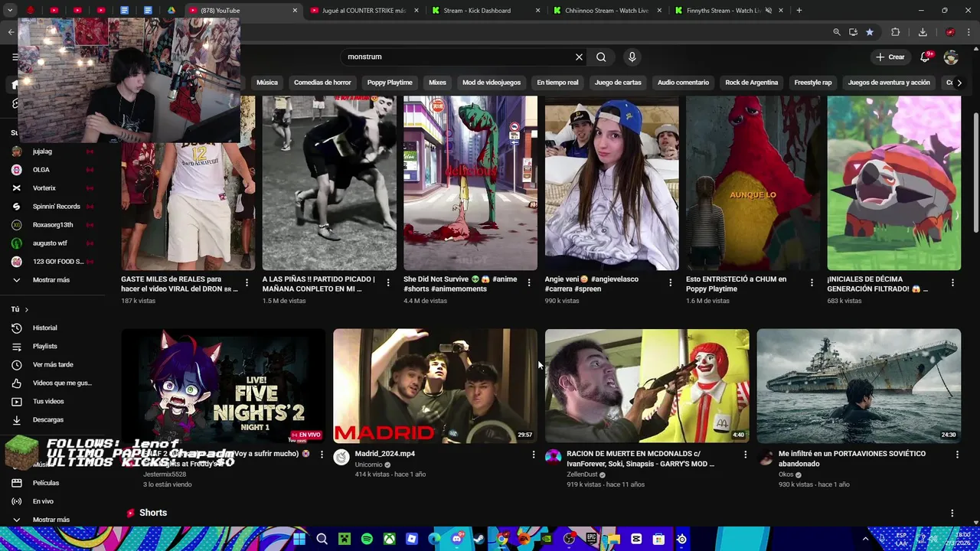The height and width of the screenshot is (551, 980).
Task: Open Discord from the taskbar
Action: click(457, 539)
